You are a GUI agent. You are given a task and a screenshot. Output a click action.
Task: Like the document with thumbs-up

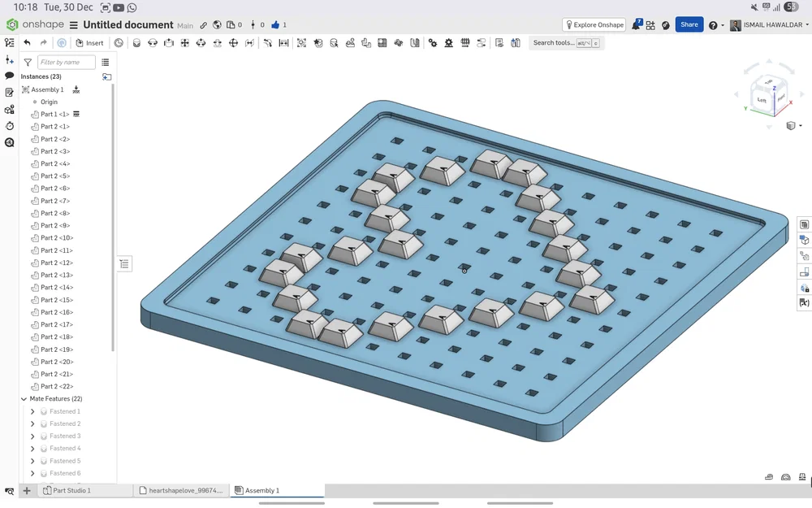(275, 25)
